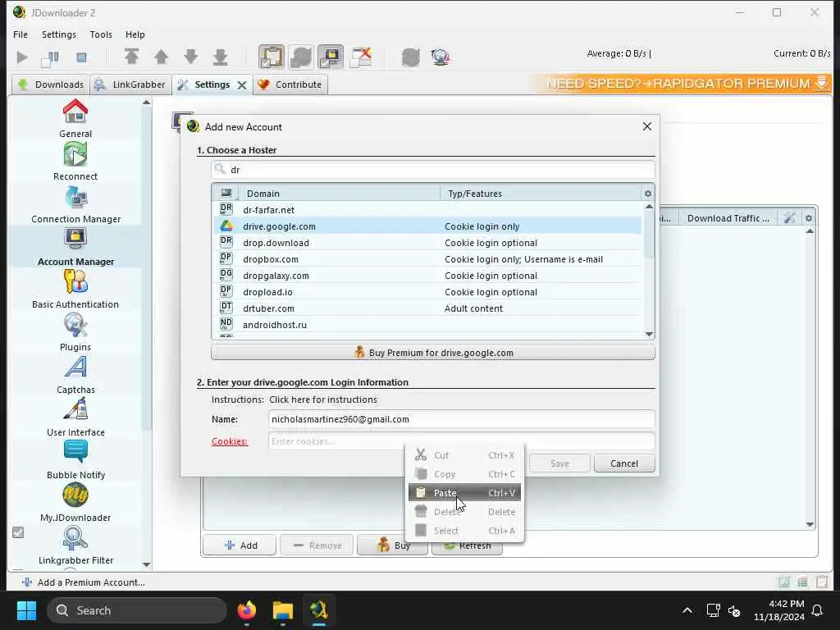Switch to the LinkGrabber tab

coord(130,84)
